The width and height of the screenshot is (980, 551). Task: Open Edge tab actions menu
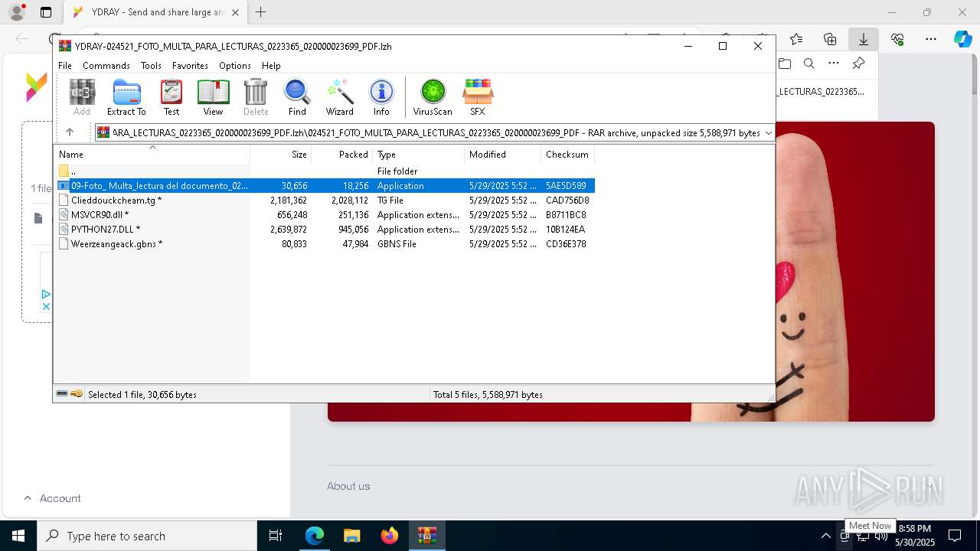(x=46, y=12)
